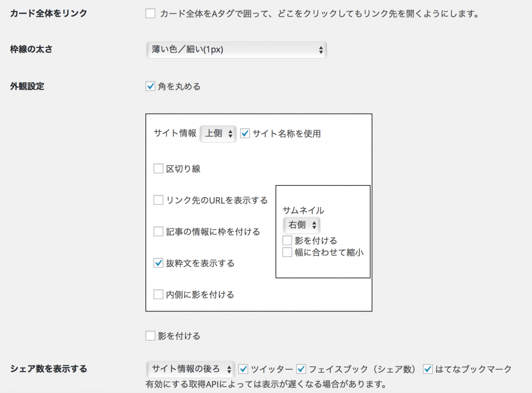Check the 幅に合わせて縮小 thumbnail option
Image resolution: width=532 pixels, height=393 pixels.
287,253
